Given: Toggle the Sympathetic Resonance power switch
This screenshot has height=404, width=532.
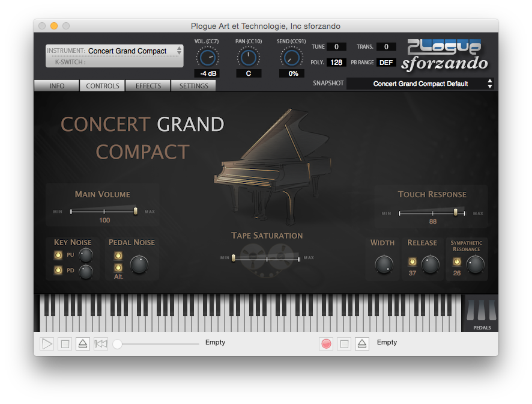Looking at the screenshot, I should tap(457, 262).
